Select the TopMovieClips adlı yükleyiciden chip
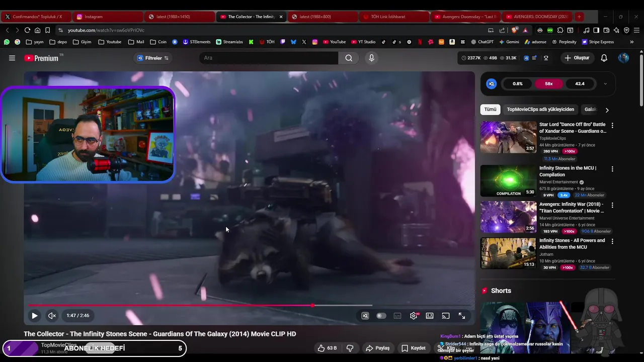The height and width of the screenshot is (362, 644). click(x=540, y=109)
